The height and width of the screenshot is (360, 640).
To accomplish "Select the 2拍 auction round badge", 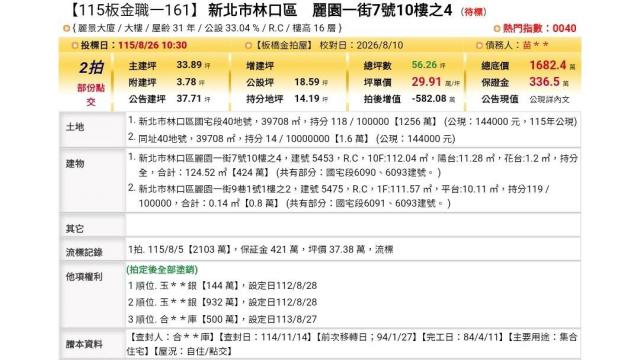I will pyautogui.click(x=91, y=68).
